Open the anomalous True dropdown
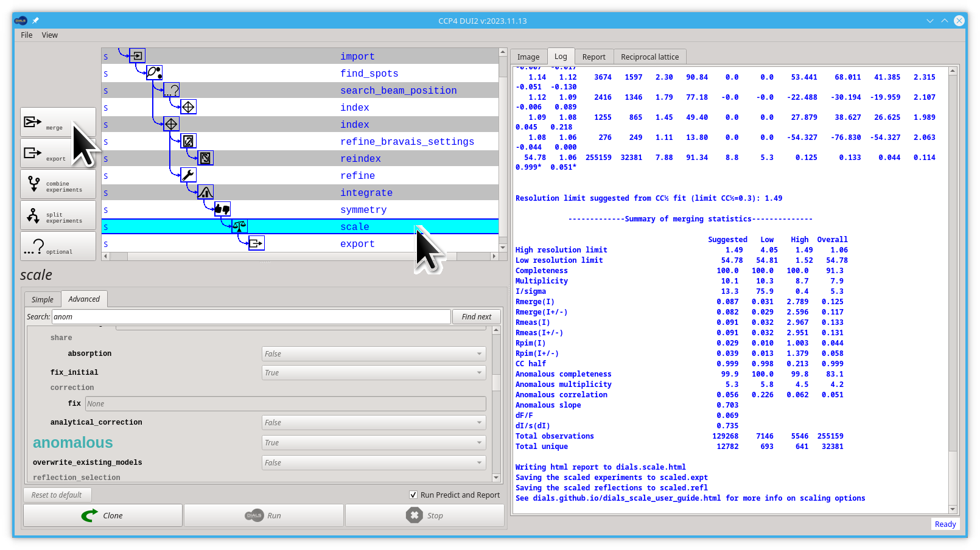This screenshot has height=550, width=980. (374, 443)
